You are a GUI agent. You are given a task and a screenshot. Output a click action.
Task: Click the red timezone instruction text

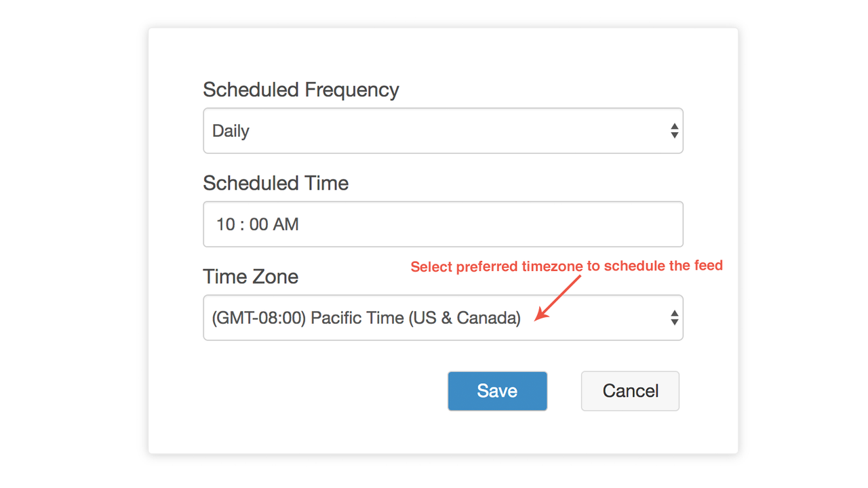(x=566, y=266)
